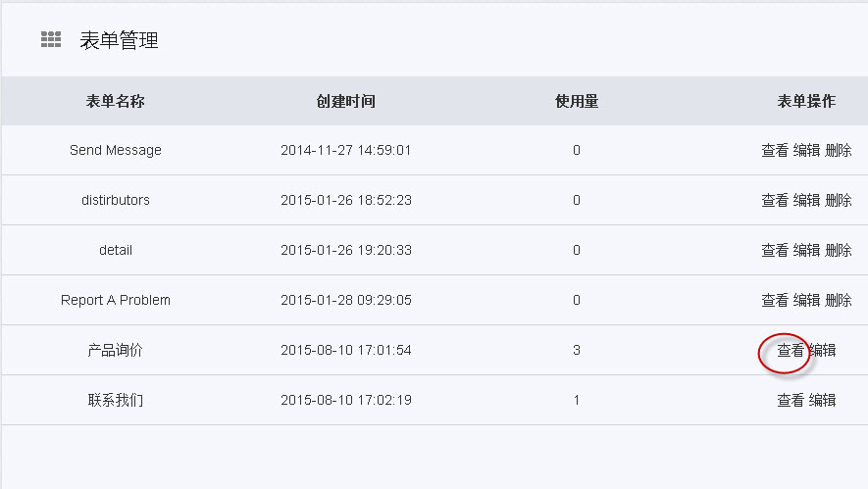Edit the Send Message form (编辑)
This screenshot has width=868, height=489.
tap(806, 151)
